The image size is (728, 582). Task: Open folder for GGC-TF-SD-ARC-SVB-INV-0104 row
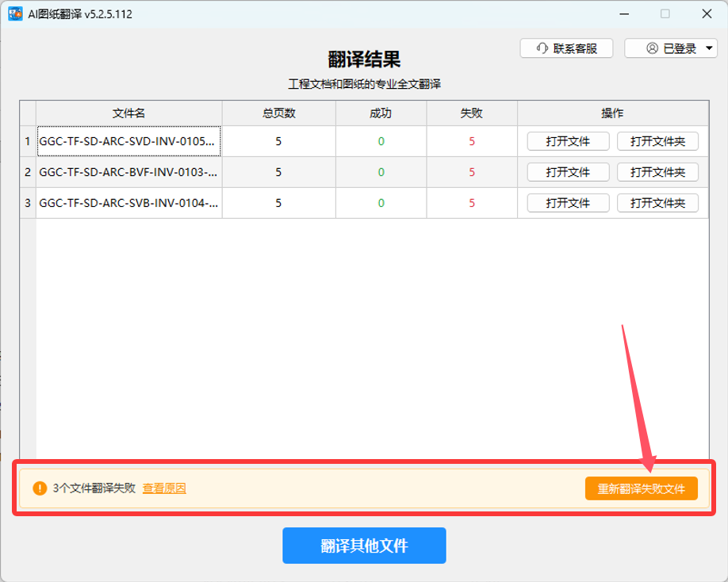click(657, 203)
